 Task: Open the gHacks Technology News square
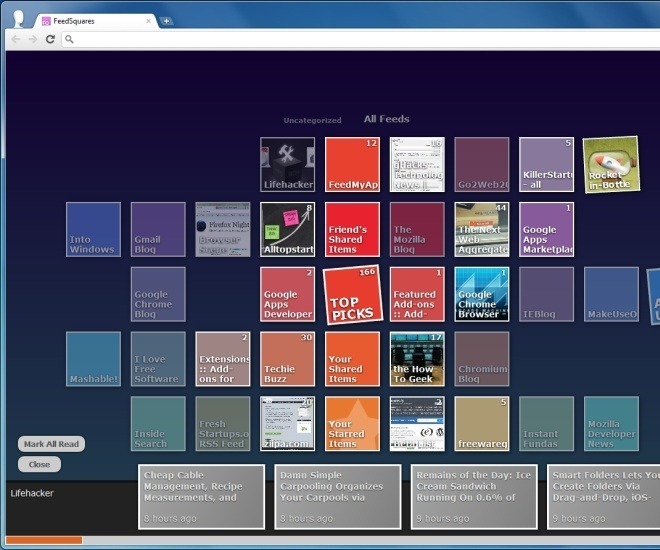[417, 165]
